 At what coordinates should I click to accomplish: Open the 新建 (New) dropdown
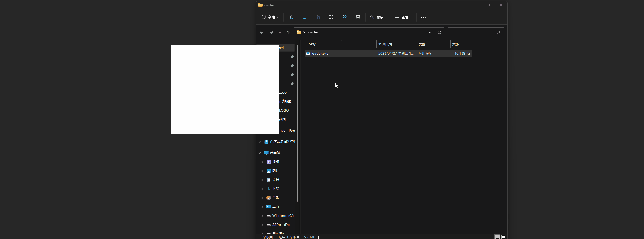pos(270,17)
